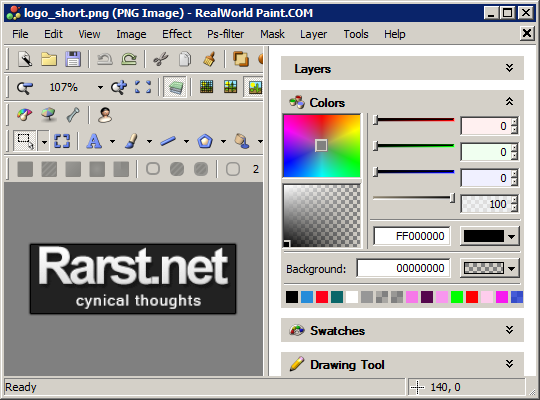
Task: Select the Text tool
Action: [94, 141]
